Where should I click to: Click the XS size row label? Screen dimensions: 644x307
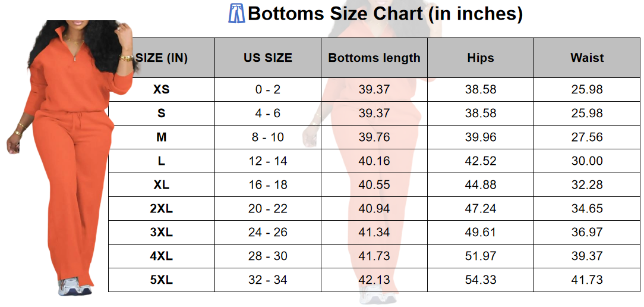click(162, 90)
